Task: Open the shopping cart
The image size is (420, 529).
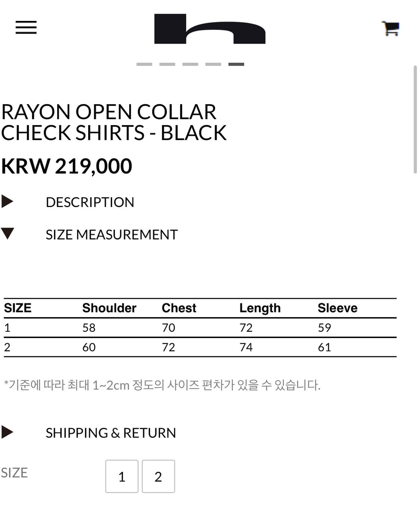Action: point(391,28)
